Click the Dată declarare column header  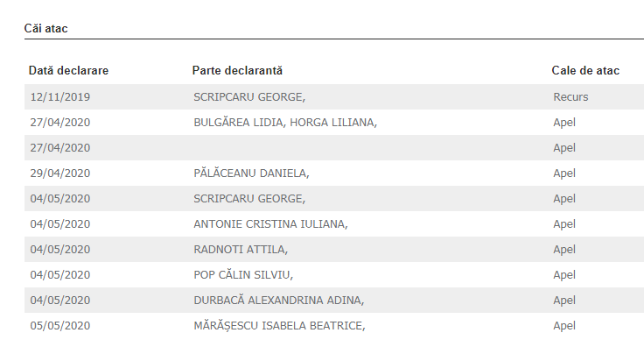[68, 70]
